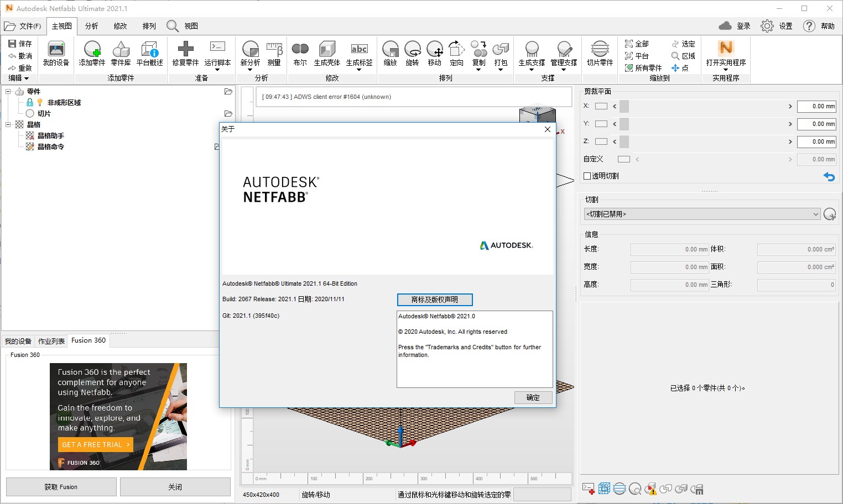The height and width of the screenshot is (504, 843).
Task: Switch to the Fusion 360 bottom tab
Action: click(88, 340)
